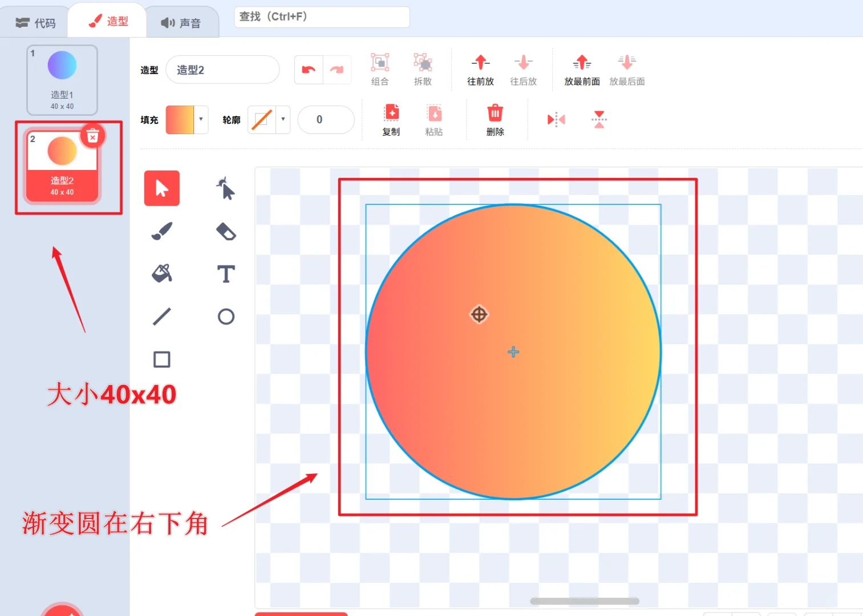The width and height of the screenshot is (863, 616).
Task: Flip the shape vertically
Action: 599,119
